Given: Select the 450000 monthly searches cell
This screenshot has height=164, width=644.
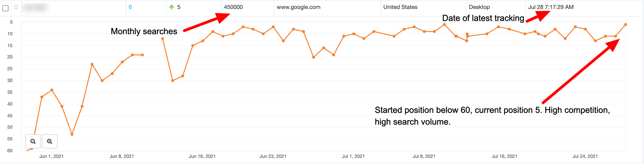Looking at the screenshot, I should [x=233, y=7].
